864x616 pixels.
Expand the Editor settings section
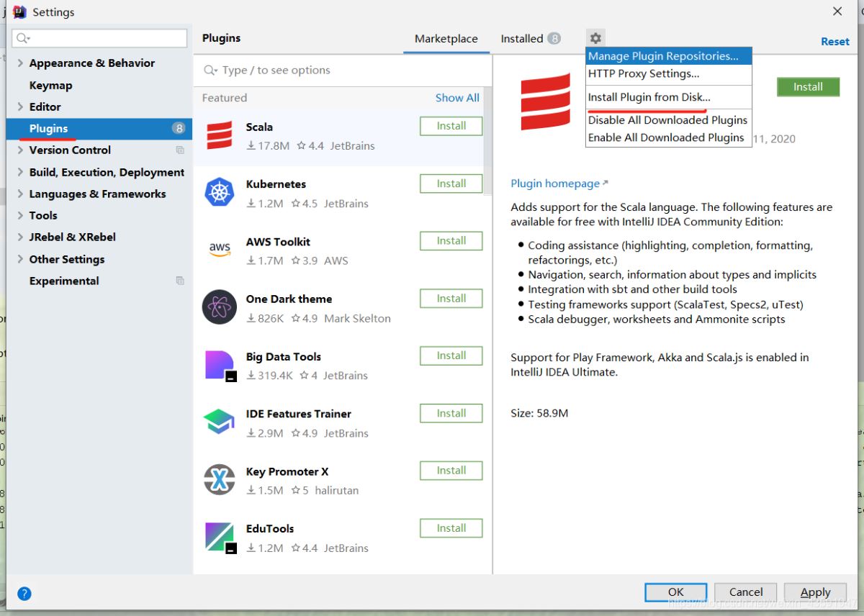[20, 107]
